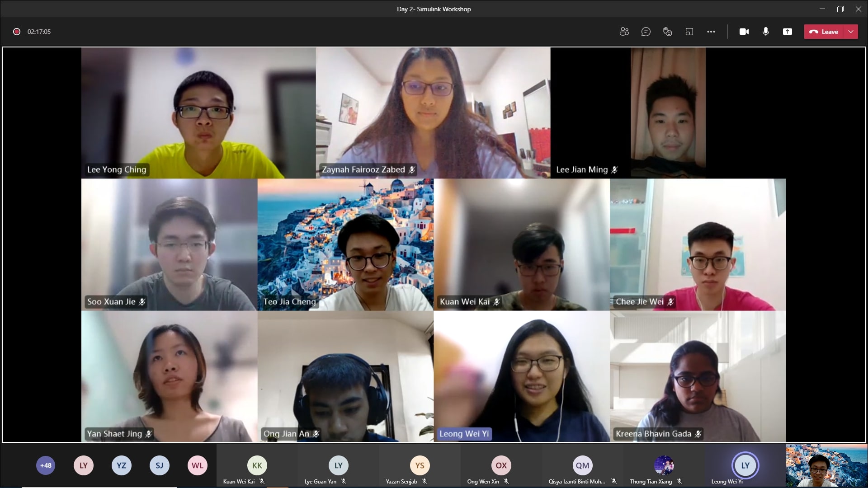The height and width of the screenshot is (488, 868).
Task: Open the meeting chat
Action: click(x=646, y=32)
